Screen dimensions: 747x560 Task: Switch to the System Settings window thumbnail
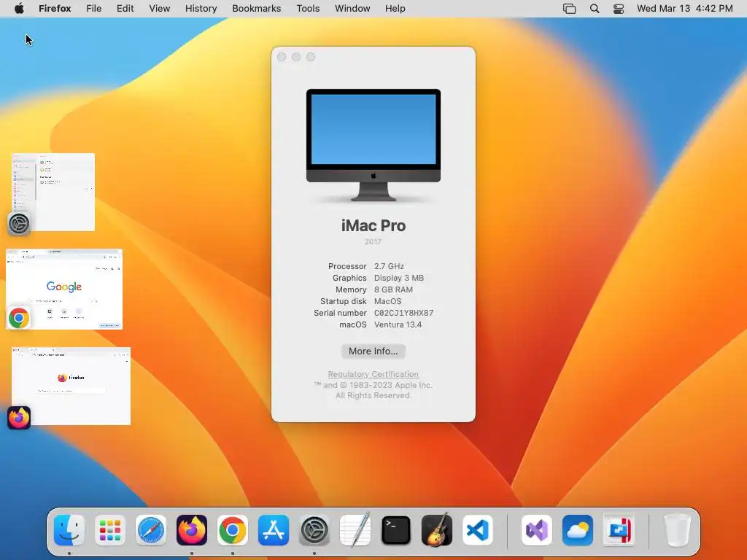click(53, 192)
